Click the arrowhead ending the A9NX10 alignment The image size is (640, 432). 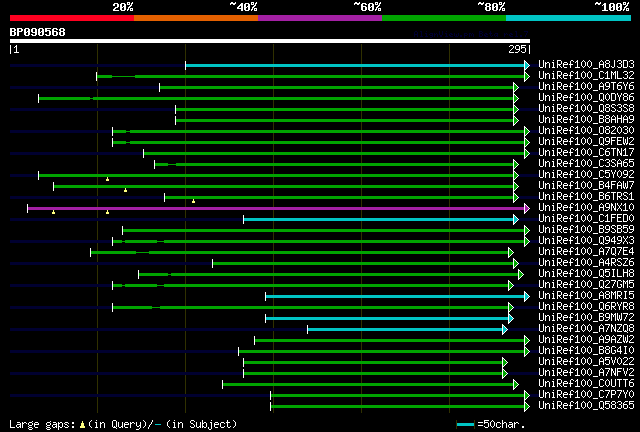click(527, 209)
